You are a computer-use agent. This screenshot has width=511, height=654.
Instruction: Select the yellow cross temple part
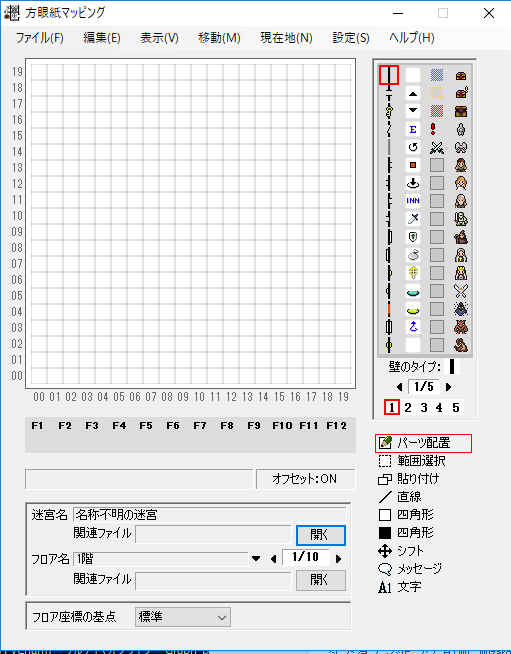(413, 273)
